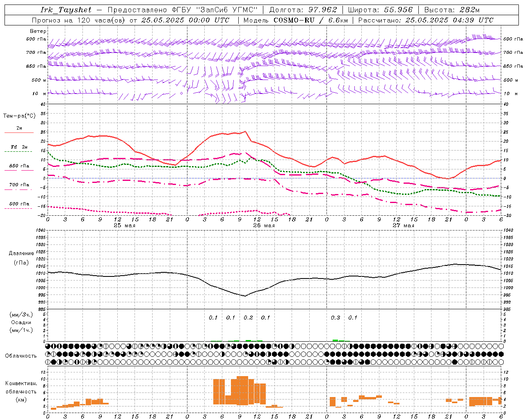Click the (мм/3ч.) precipitation unit label

[21, 315]
